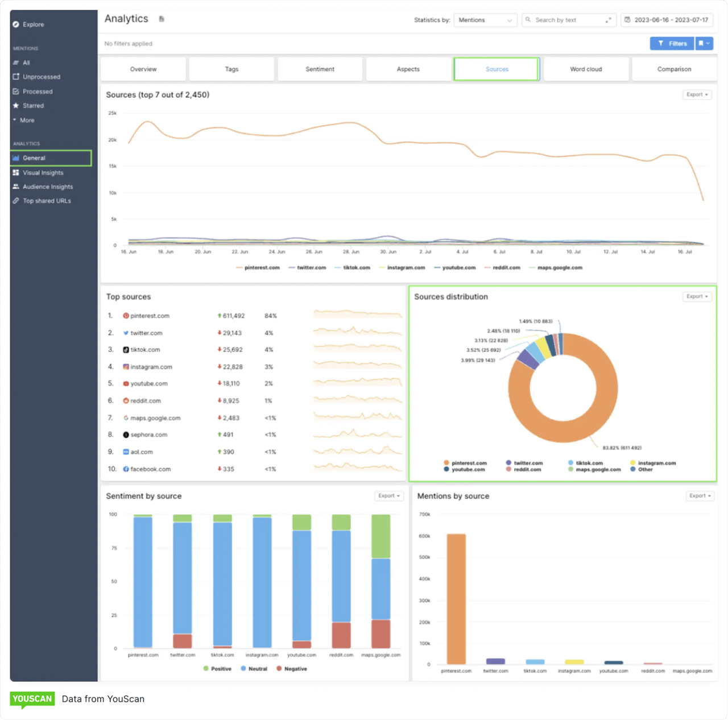This screenshot has height=720, width=728.
Task: Toggle Other segment in distribution legend
Action: pyautogui.click(x=642, y=470)
